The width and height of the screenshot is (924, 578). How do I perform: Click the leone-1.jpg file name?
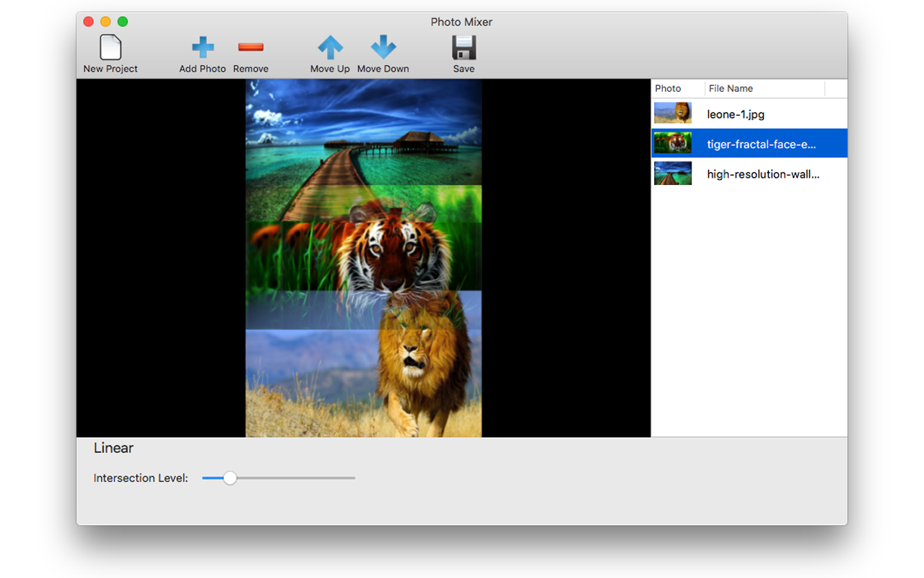coord(736,114)
